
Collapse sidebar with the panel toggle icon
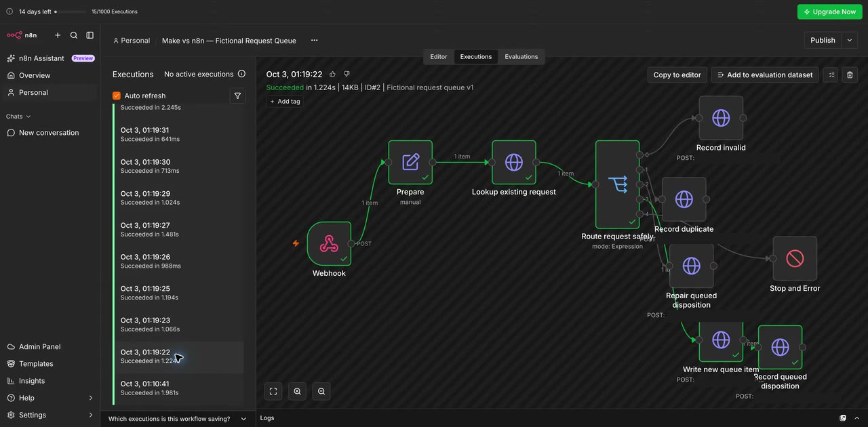point(90,35)
